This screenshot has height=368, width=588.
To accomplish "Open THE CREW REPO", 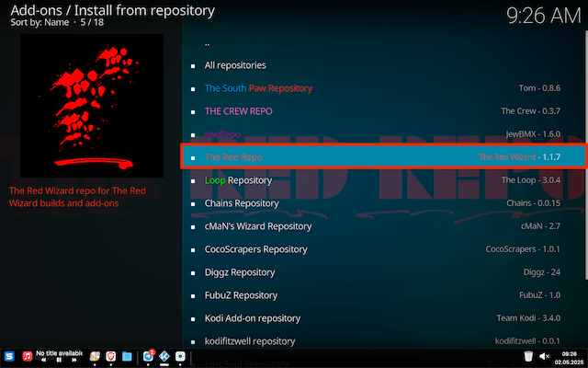I will coord(383,111).
